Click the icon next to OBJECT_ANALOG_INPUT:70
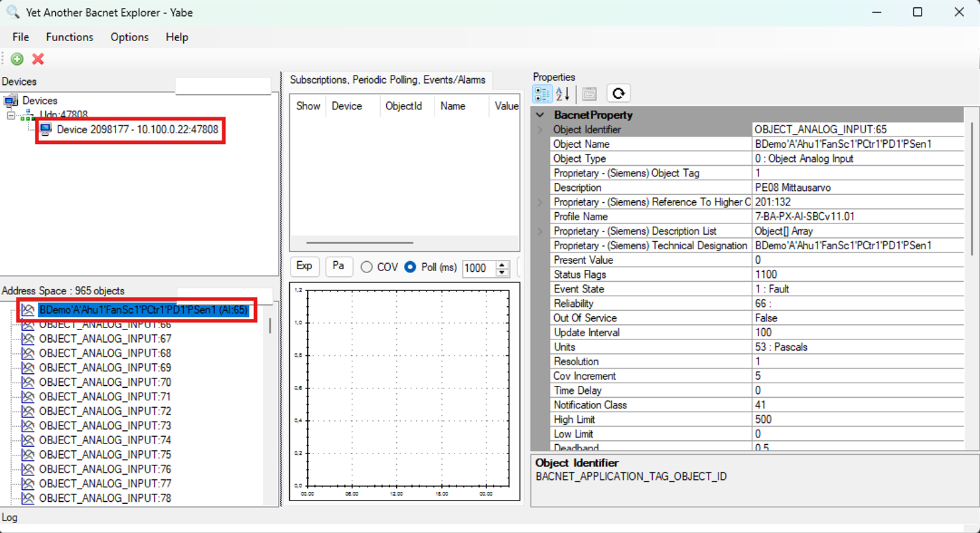 click(28, 383)
